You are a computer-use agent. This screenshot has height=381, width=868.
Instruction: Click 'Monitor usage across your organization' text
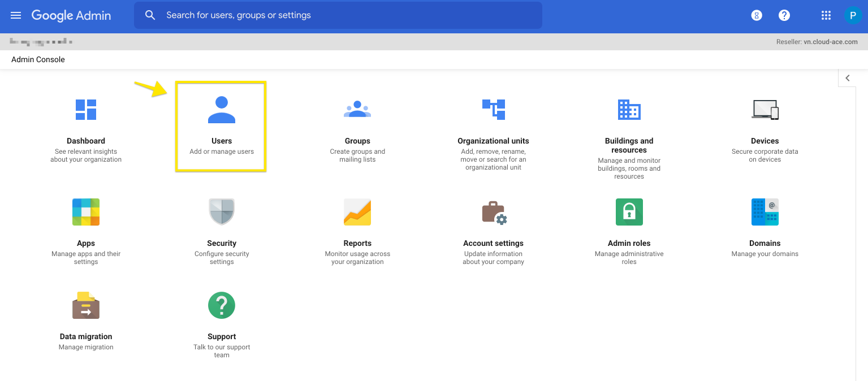click(x=357, y=258)
